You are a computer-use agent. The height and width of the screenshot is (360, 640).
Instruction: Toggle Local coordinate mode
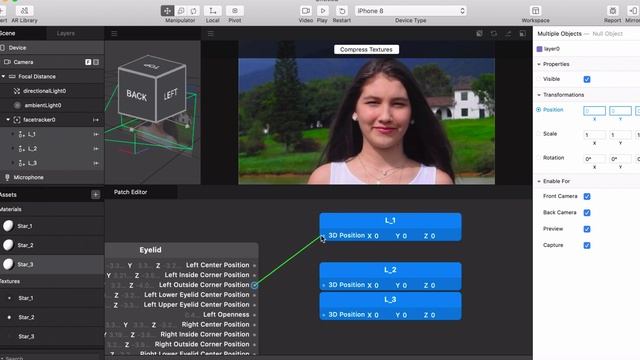(x=213, y=11)
